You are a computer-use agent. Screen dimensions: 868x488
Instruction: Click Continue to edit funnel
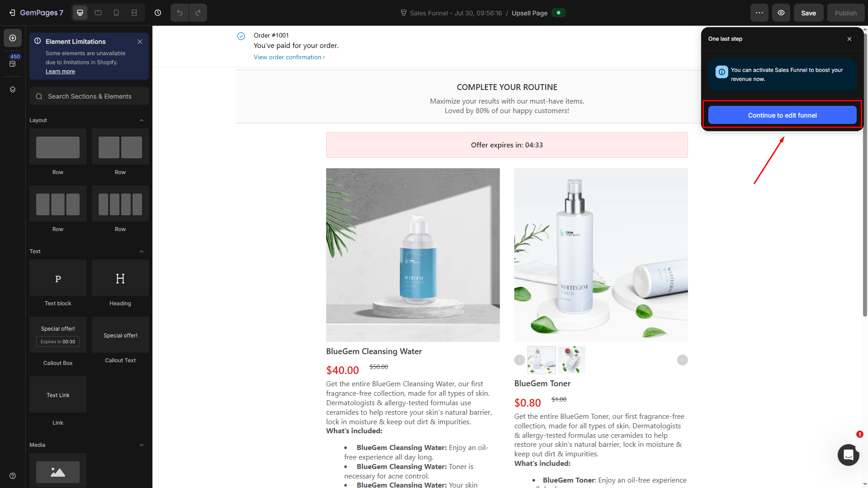(782, 115)
